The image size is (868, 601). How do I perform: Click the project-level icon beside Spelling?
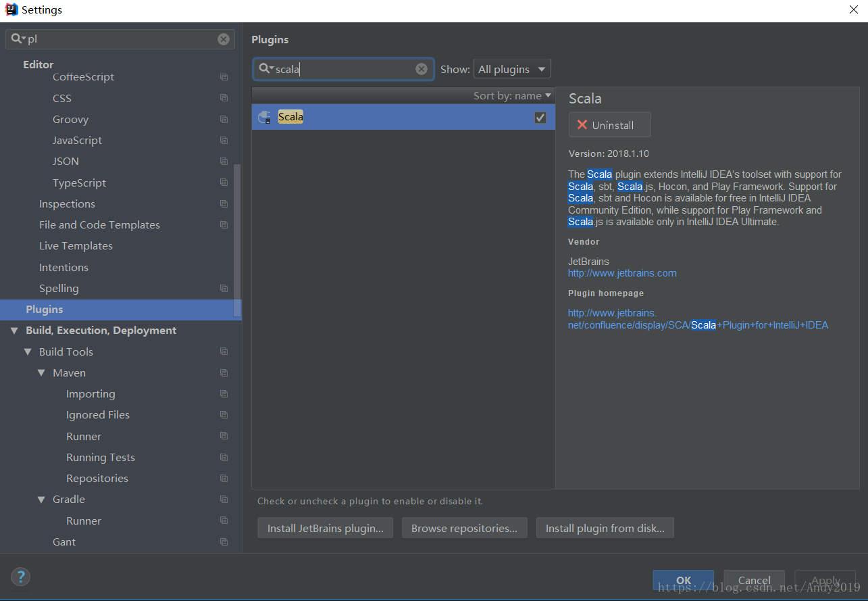click(224, 288)
